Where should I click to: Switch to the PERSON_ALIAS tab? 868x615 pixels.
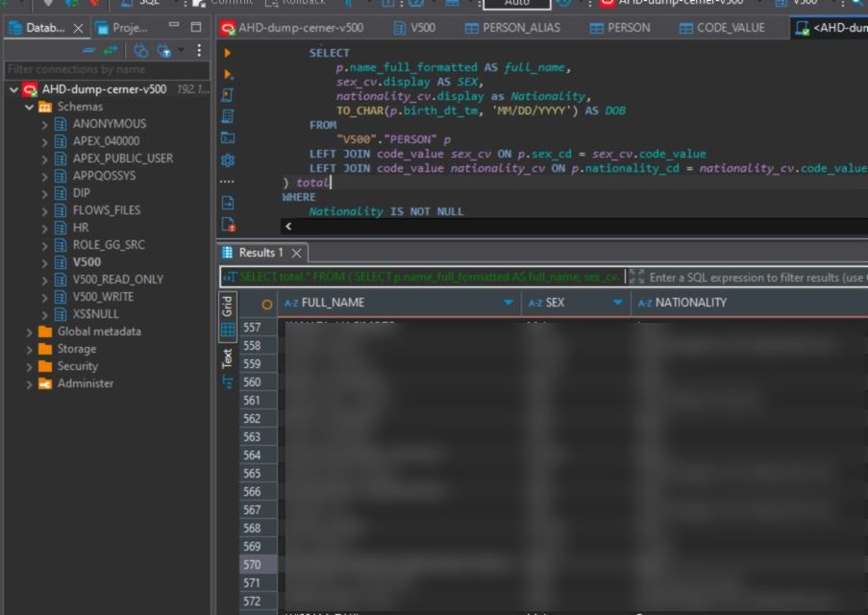[x=520, y=28]
